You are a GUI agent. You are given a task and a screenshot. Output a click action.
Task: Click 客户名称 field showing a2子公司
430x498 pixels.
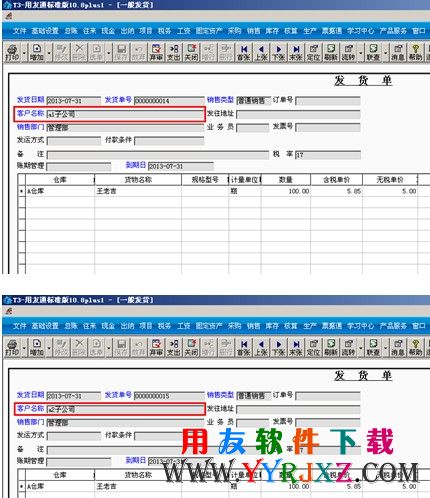(x=125, y=409)
